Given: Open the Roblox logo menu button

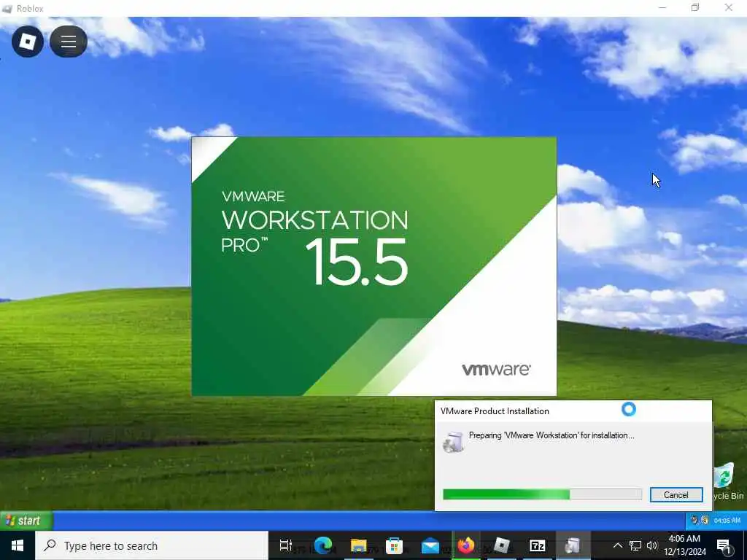Looking at the screenshot, I should [28, 42].
